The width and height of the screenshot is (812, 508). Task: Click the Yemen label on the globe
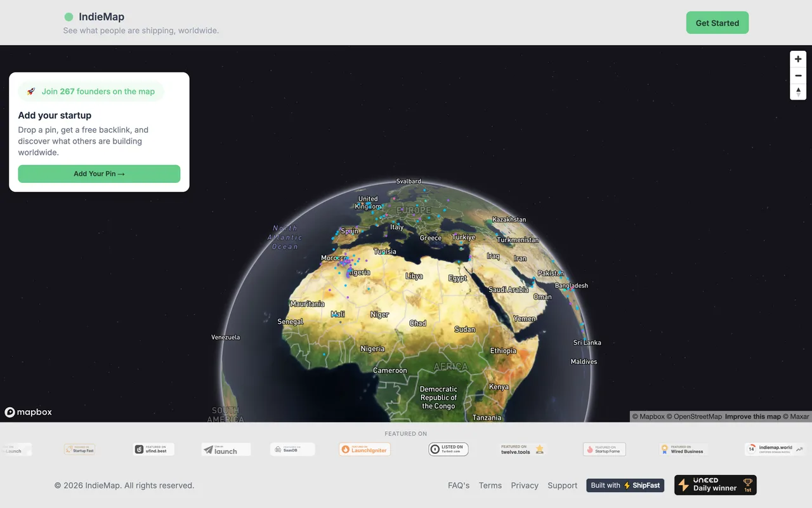(525, 319)
